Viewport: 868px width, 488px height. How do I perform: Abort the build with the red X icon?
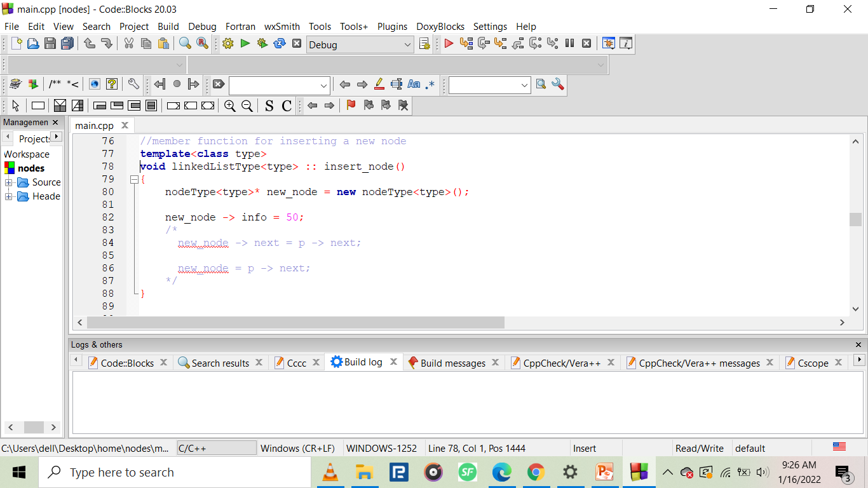[x=297, y=43]
